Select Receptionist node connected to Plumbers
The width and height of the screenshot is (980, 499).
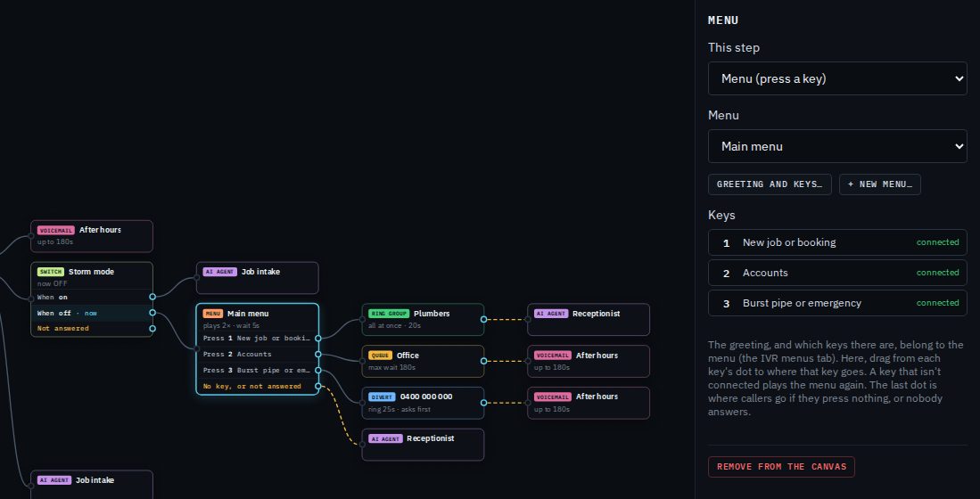[589, 319]
